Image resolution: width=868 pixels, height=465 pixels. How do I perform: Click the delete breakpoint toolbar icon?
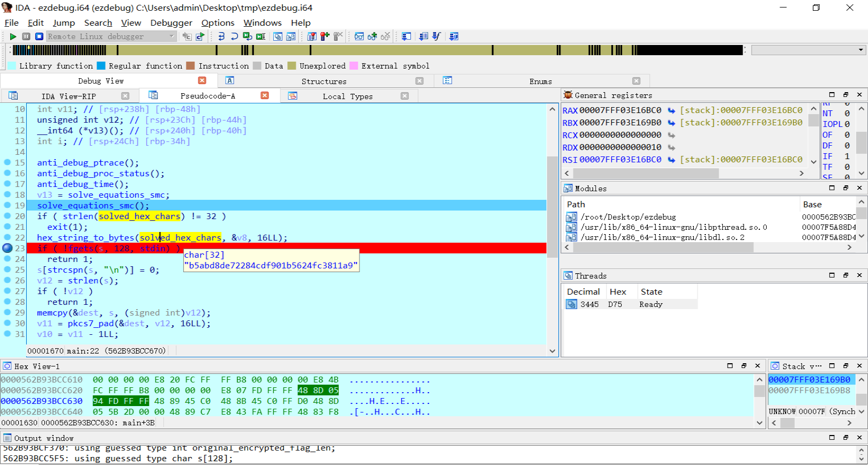click(338, 36)
